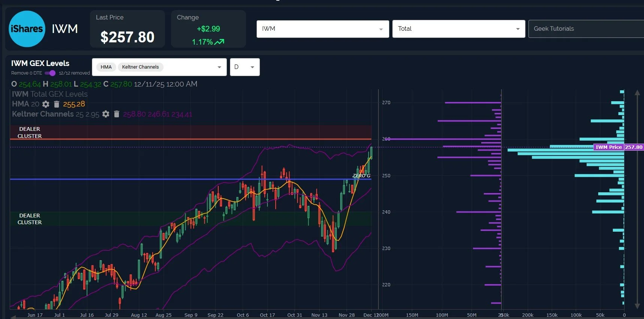This screenshot has width=644, height=319.
Task: Open the Total GEX type dropdown
Action: click(458, 29)
